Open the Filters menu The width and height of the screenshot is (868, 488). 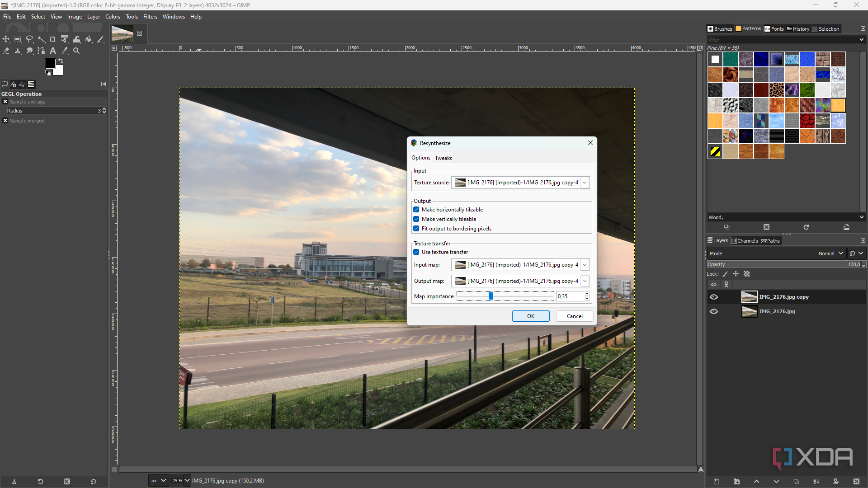pyautogui.click(x=150, y=17)
